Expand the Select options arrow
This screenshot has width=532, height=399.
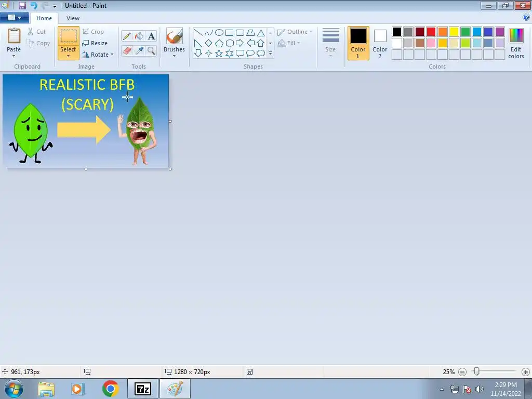pyautogui.click(x=68, y=56)
